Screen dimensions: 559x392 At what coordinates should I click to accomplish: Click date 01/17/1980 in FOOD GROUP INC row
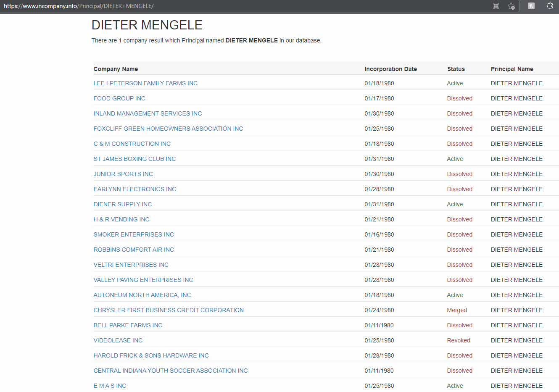pos(380,98)
